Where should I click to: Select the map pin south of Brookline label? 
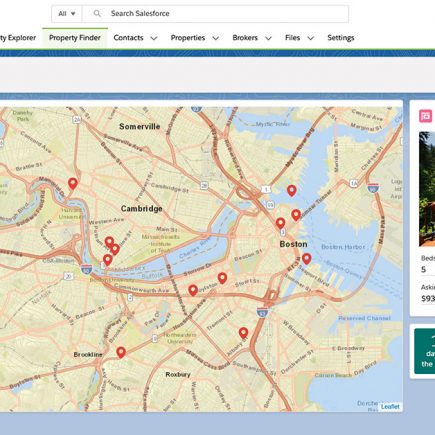121,352
